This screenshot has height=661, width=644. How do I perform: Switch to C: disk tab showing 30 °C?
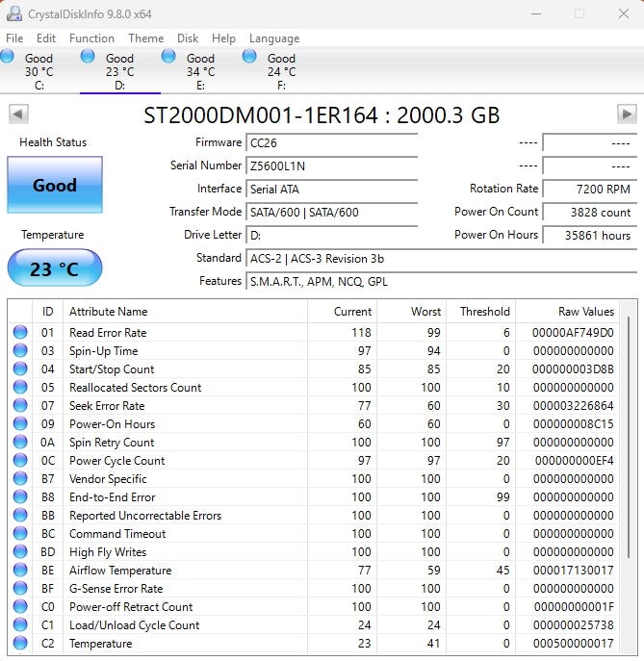(x=39, y=71)
